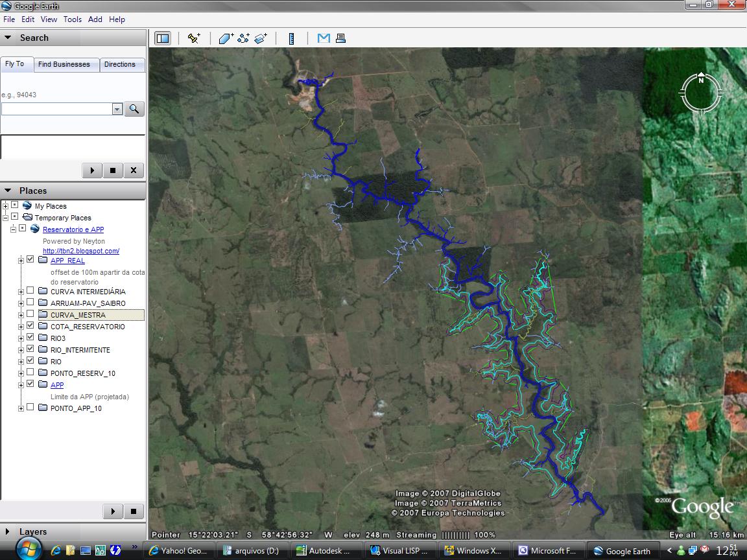747x560 pixels.
Task: Click the Windows X... taskbar button
Action: coord(474,550)
